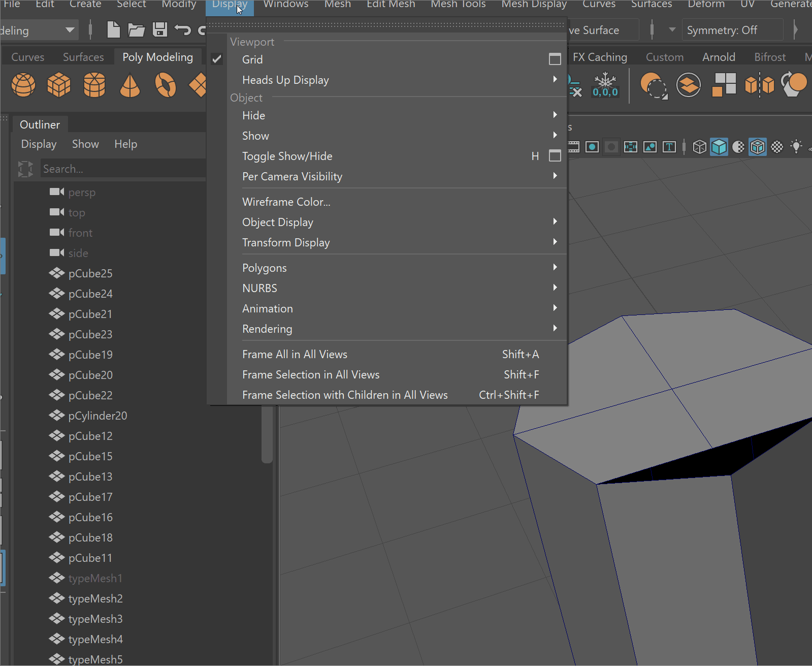Click the Outliner search field

coord(122,169)
